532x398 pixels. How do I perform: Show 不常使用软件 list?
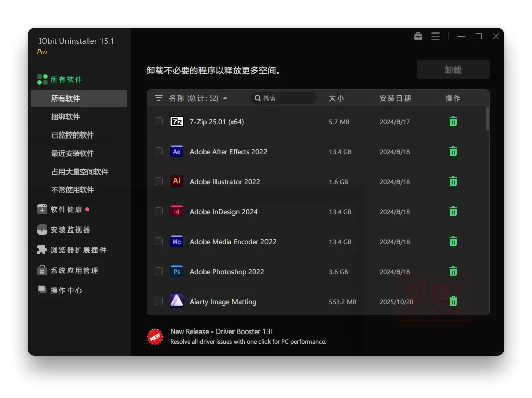point(73,190)
